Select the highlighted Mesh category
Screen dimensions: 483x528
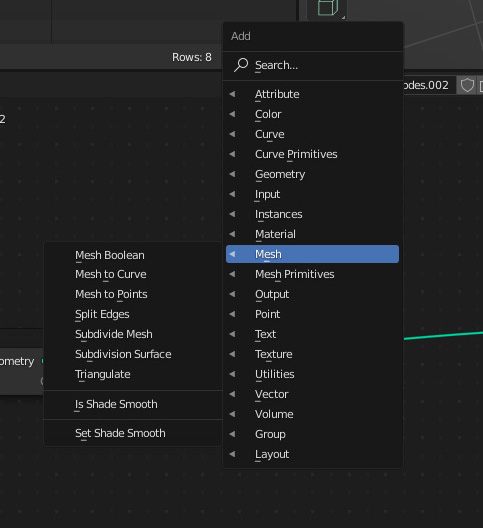pyautogui.click(x=313, y=254)
